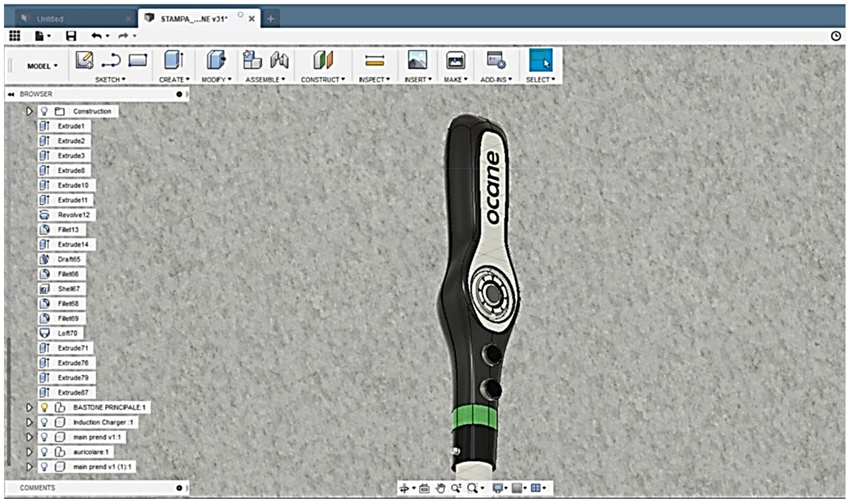Image resolution: width=852 pixels, height=504 pixels.
Task: Select the Line sketch tool
Action: [111, 61]
